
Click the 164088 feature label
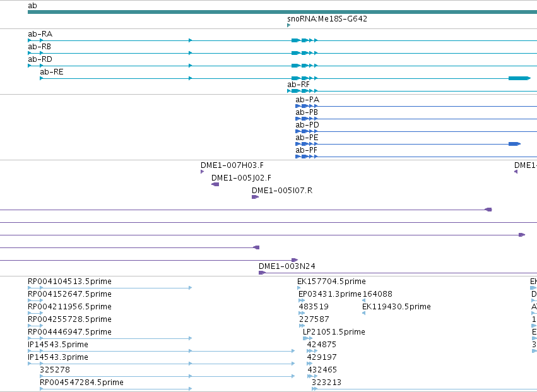377,294
